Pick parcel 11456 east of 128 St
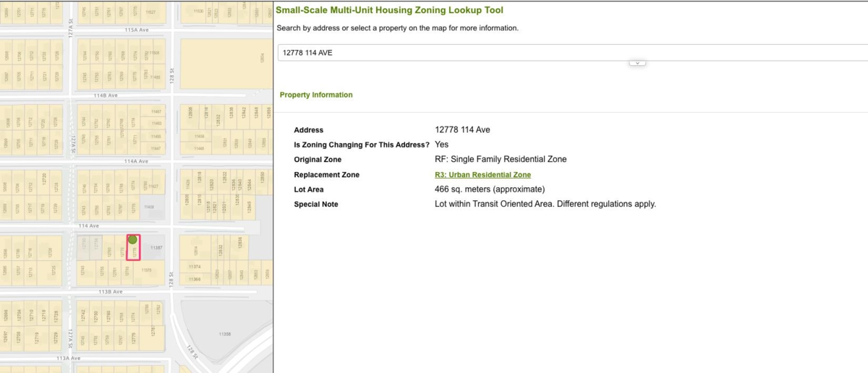 [x=199, y=136]
